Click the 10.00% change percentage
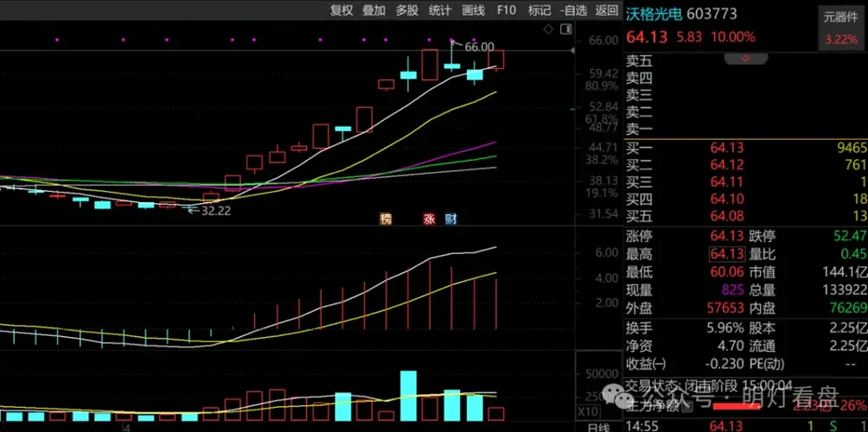 (x=733, y=37)
